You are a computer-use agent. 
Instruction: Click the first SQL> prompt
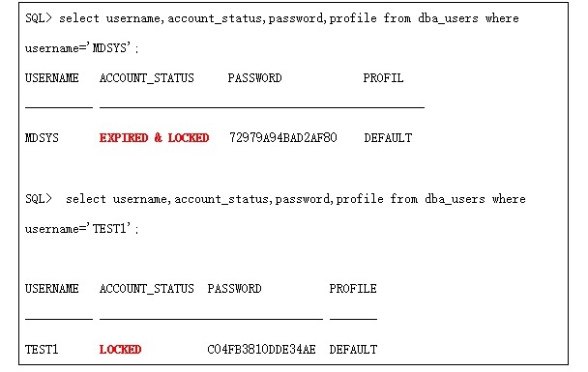point(39,18)
